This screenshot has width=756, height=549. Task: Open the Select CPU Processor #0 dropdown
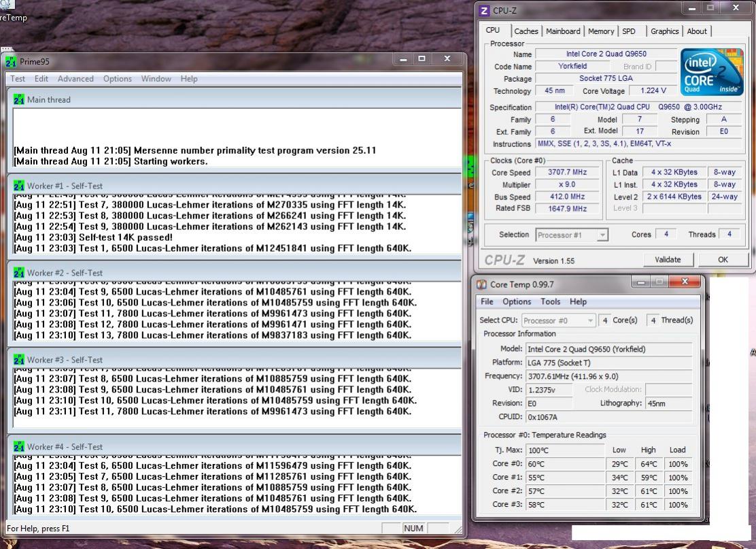pyautogui.click(x=558, y=320)
